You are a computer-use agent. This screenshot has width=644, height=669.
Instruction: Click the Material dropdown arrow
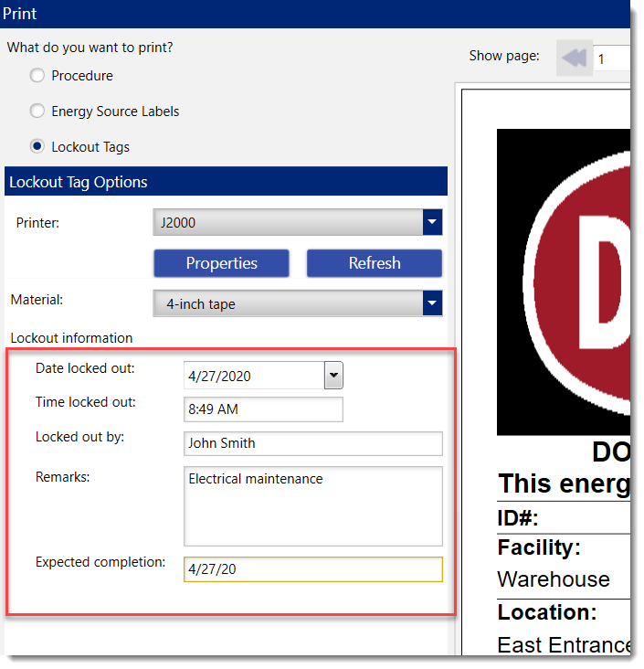(x=432, y=303)
